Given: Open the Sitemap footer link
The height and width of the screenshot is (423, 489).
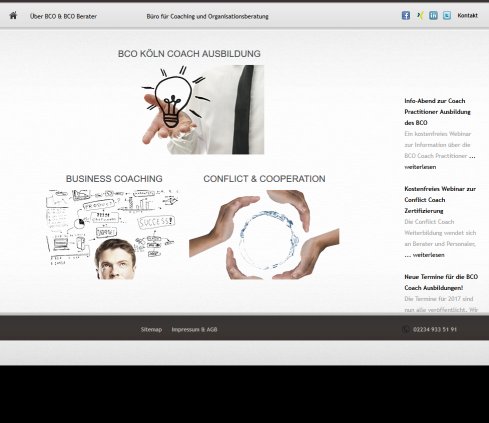Looking at the screenshot, I should pyautogui.click(x=151, y=329).
